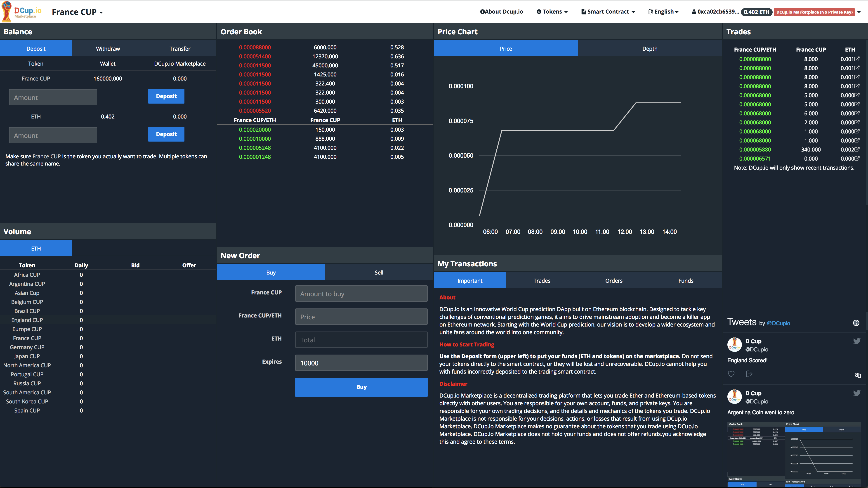Open the Orders tab in My Transactions
The width and height of the screenshot is (868, 488).
[x=614, y=281]
